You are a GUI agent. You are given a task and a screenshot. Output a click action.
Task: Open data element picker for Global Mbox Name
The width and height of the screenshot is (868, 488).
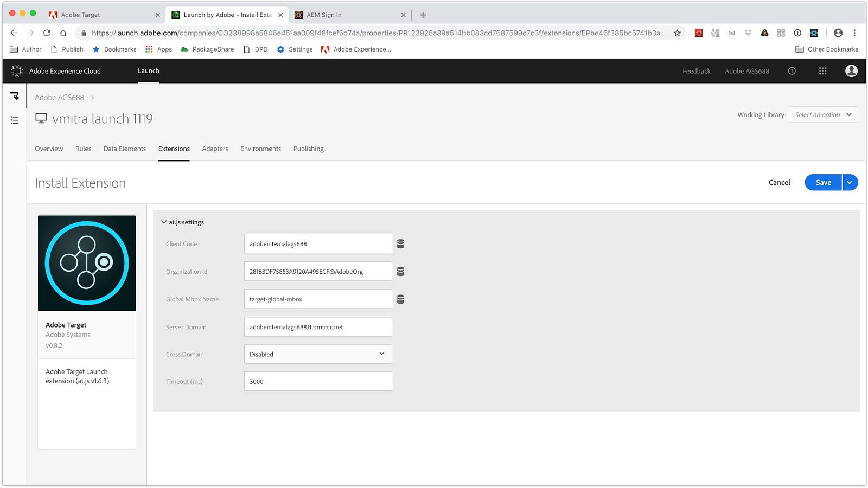tap(400, 299)
